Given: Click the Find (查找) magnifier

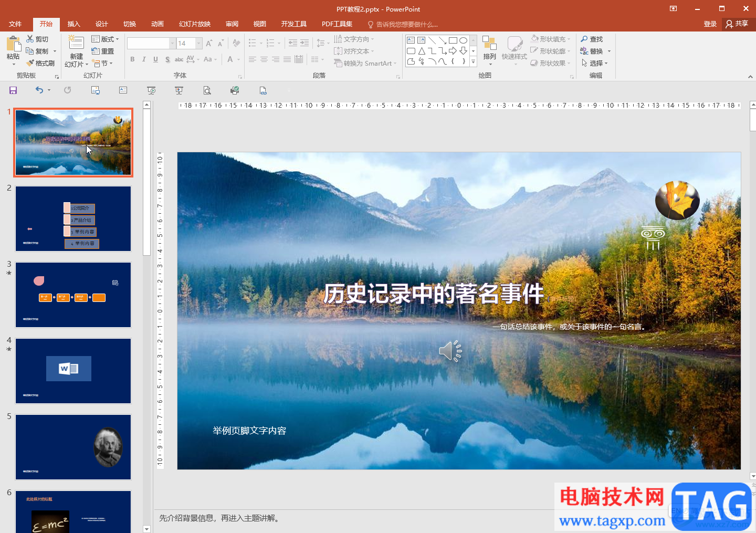Looking at the screenshot, I should [x=592, y=39].
